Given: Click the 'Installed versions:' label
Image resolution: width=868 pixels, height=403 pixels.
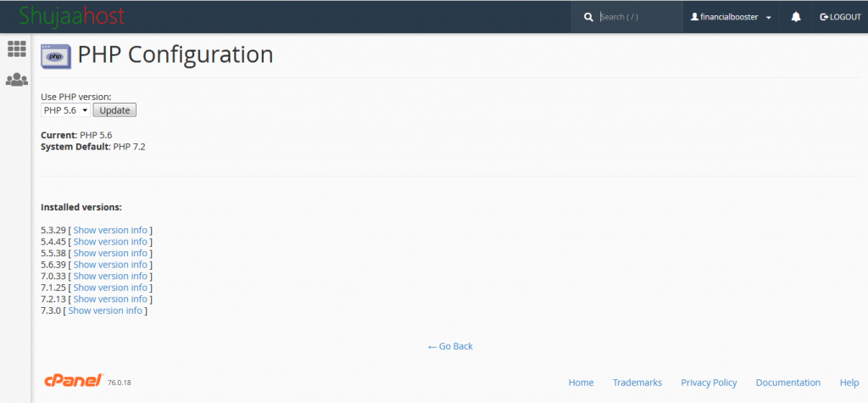Looking at the screenshot, I should click(81, 207).
